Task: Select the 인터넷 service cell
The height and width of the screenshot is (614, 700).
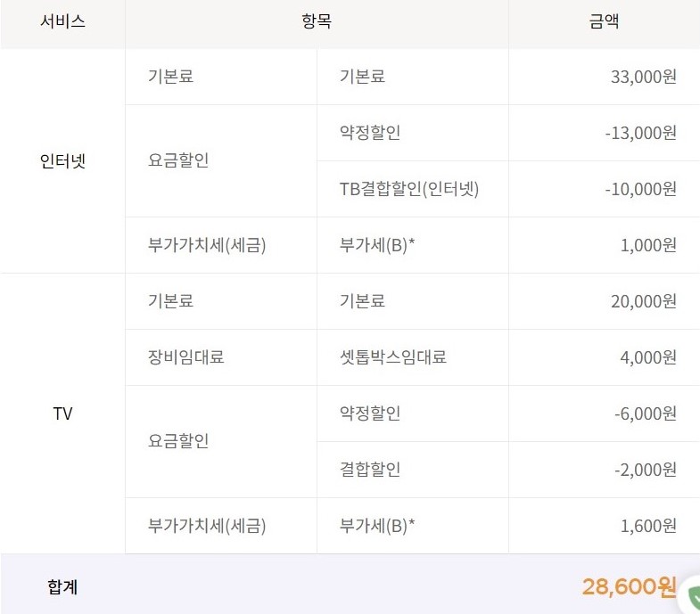Action: point(62,161)
